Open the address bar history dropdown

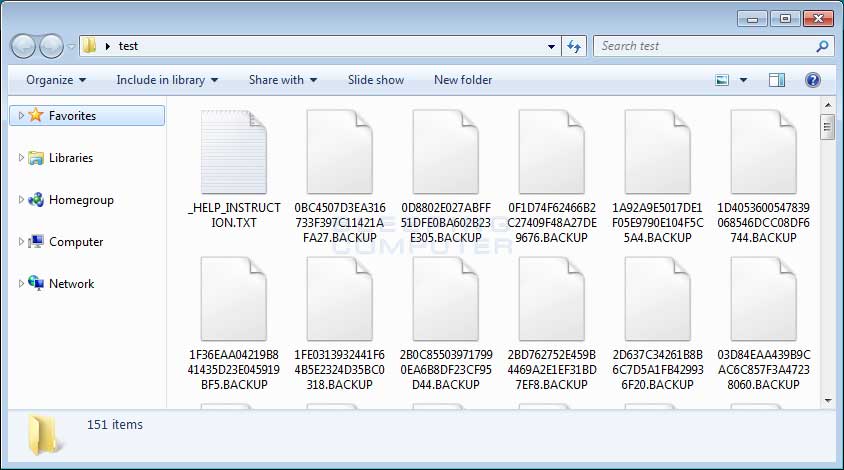pyautogui.click(x=551, y=47)
